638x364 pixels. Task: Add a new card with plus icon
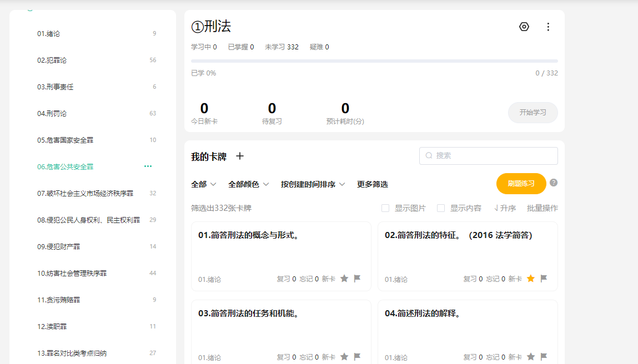[240, 156]
